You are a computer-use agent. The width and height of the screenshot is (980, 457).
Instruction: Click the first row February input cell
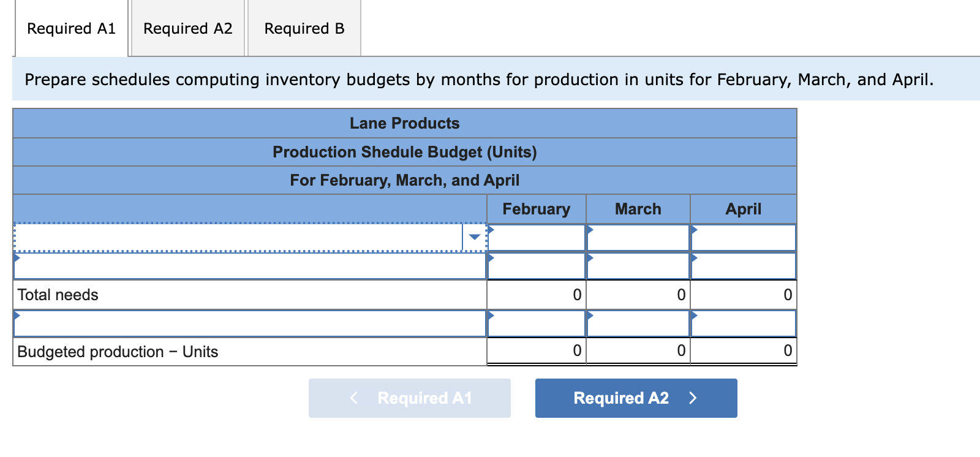[537, 238]
